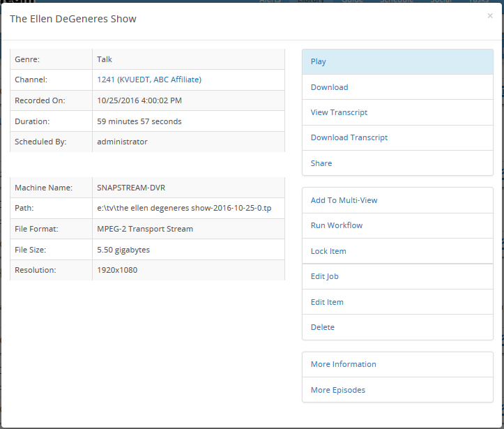Viewport: 504px width, 429px height.
Task: Select the Scheduled By value administrator
Action: 122,142
